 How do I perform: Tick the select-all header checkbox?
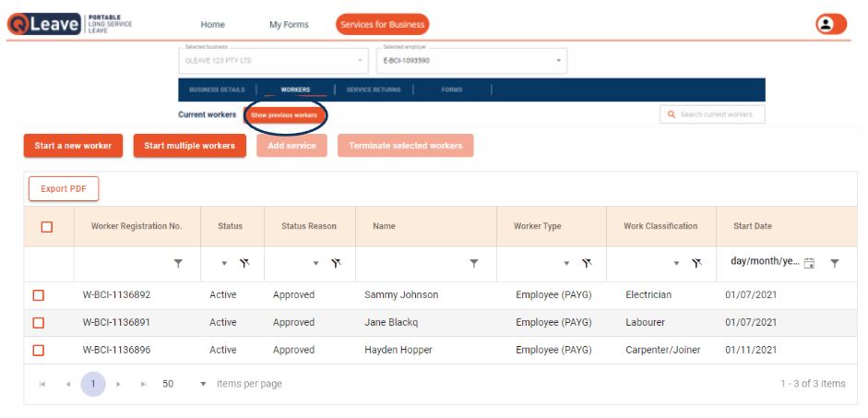[x=47, y=226]
